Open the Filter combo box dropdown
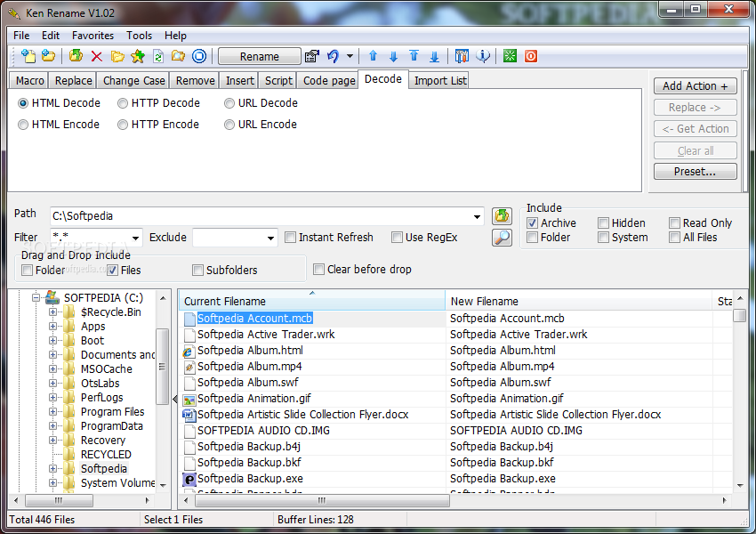 tap(135, 238)
